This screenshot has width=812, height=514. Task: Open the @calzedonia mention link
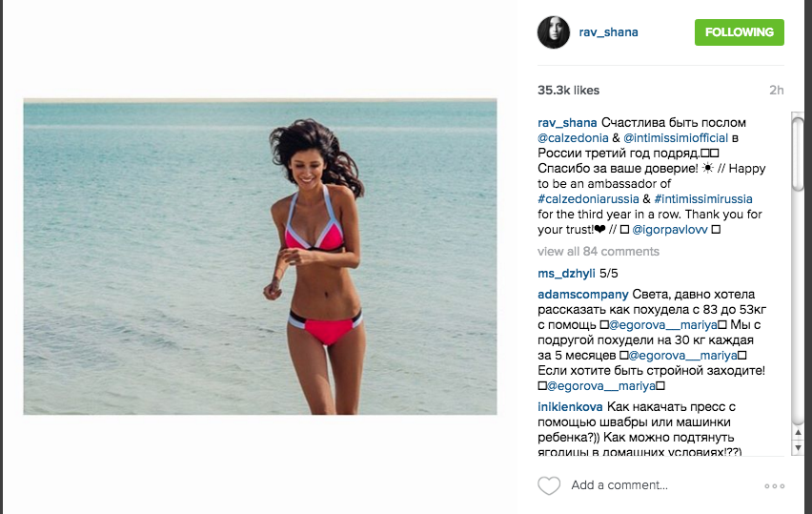(573, 138)
